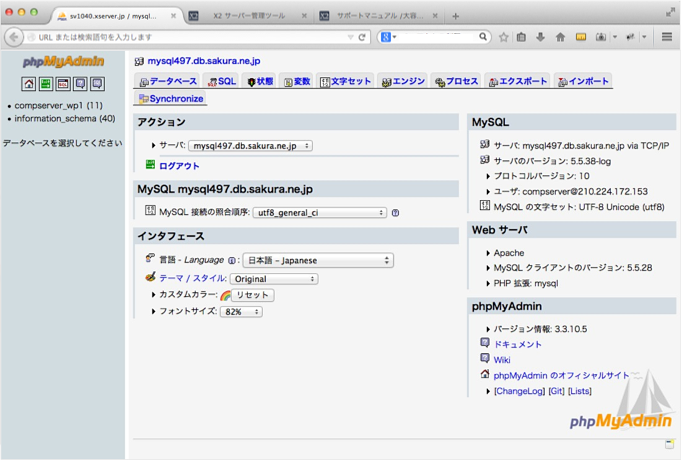681x460 pixels.
Task: Open the [Lists] link
Action: 580,391
